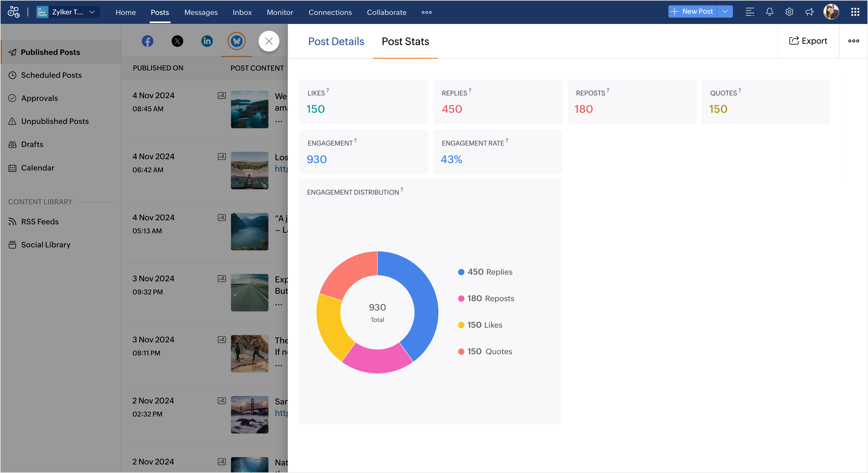Screen dimensions: 868x473
Task: Click the 43% engagement rate value
Action: pos(451,159)
